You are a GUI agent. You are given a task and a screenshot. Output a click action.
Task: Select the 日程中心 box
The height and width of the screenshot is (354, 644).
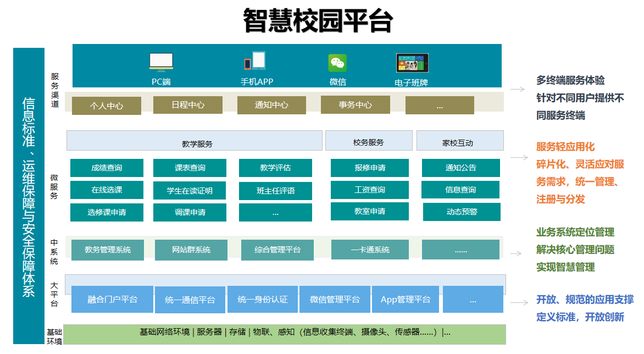[x=188, y=105]
